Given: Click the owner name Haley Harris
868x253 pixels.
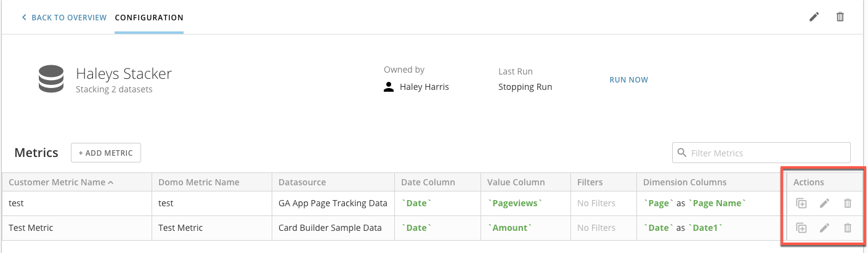Looking at the screenshot, I should click(x=424, y=87).
